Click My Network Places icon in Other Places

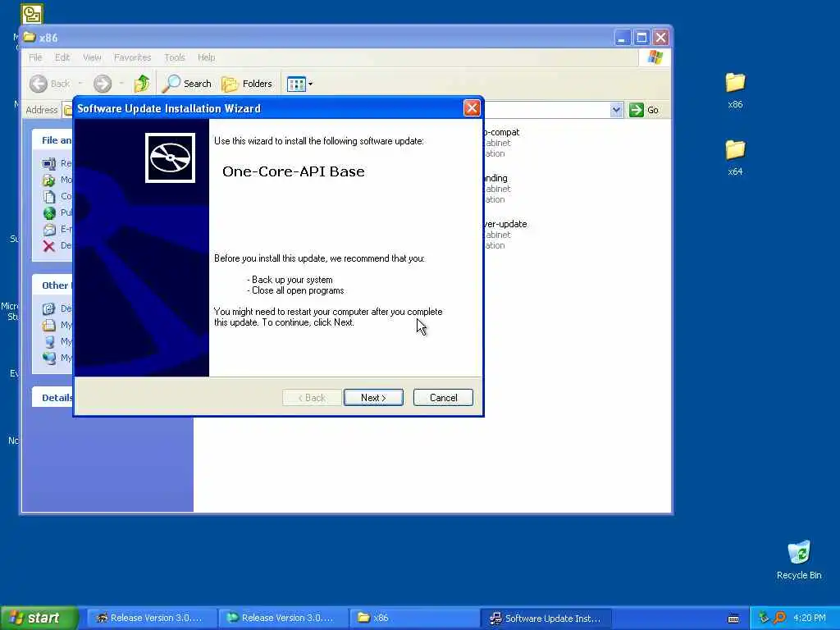[x=48, y=358]
